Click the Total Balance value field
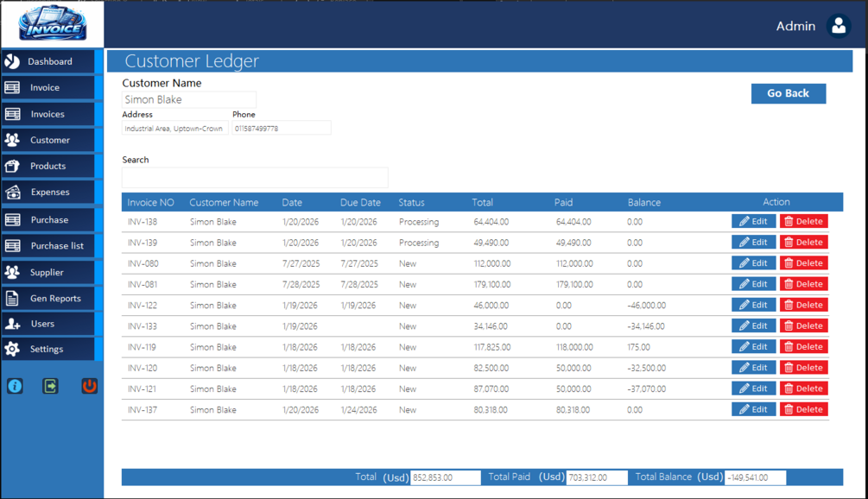868x499 pixels. point(755,477)
